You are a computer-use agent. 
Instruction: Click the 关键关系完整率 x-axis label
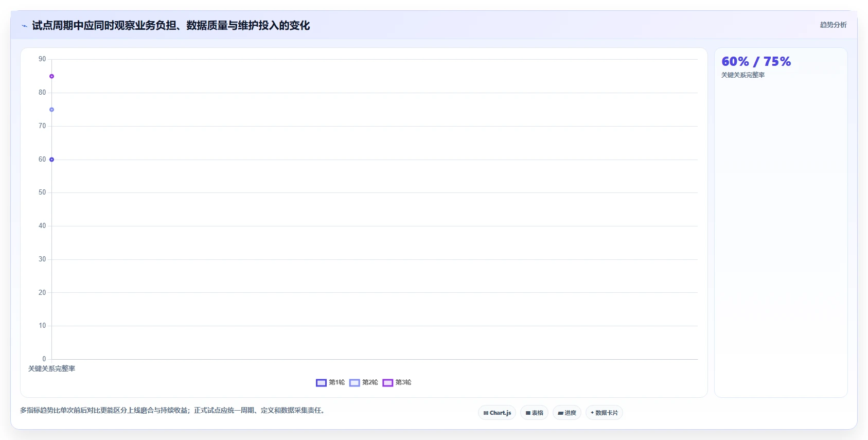(x=51, y=368)
